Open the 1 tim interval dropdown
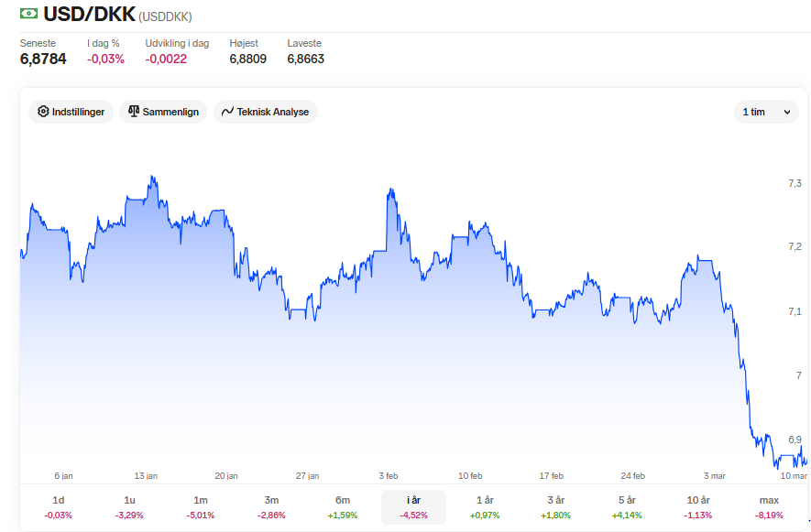Image resolution: width=811 pixels, height=532 pixels. click(766, 112)
